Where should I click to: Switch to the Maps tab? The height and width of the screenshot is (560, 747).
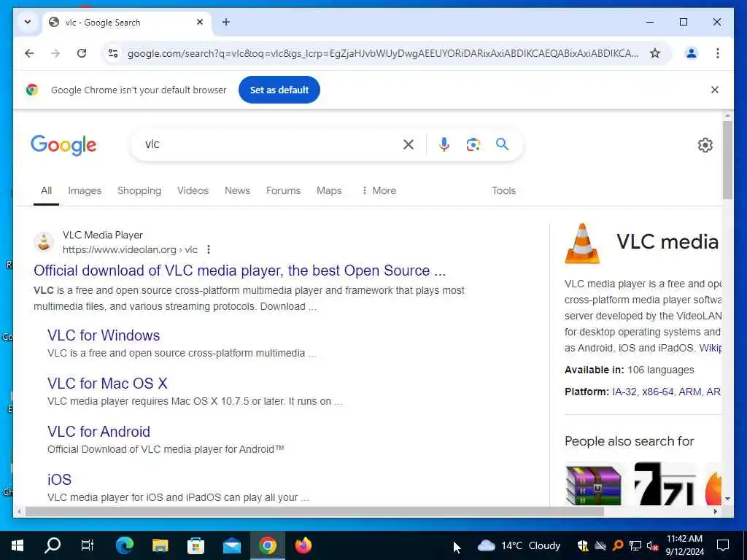tap(329, 190)
